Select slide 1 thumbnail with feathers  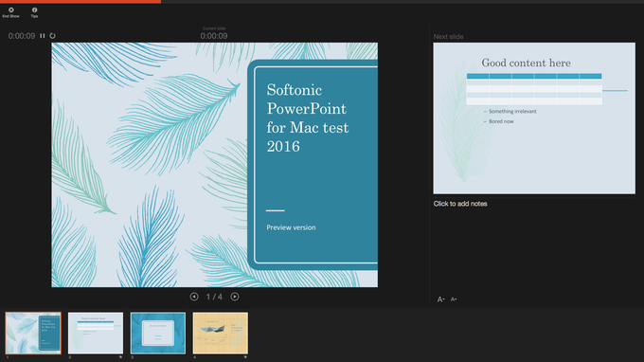pos(33,334)
